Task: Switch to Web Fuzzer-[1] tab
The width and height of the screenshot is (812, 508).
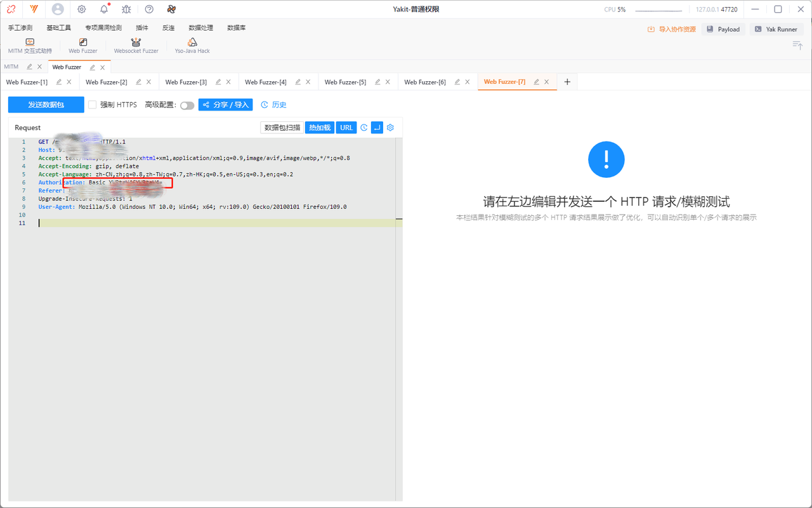Action: 27,82
